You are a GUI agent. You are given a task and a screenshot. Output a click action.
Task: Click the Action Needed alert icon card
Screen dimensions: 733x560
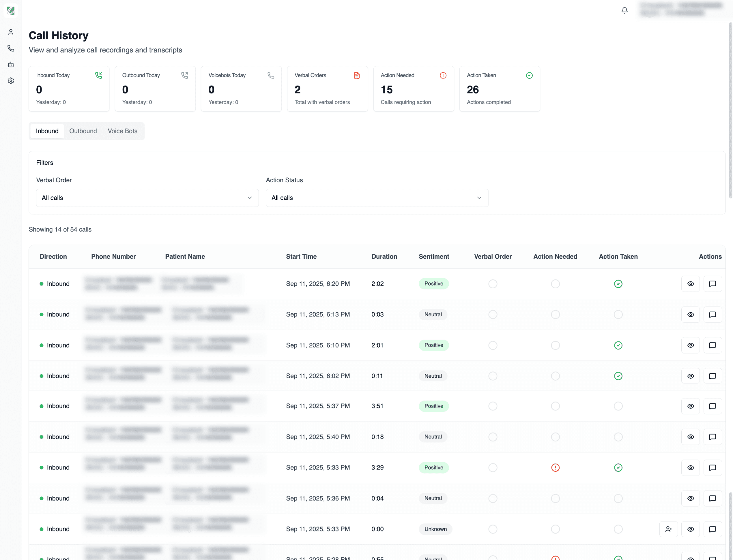443,75
